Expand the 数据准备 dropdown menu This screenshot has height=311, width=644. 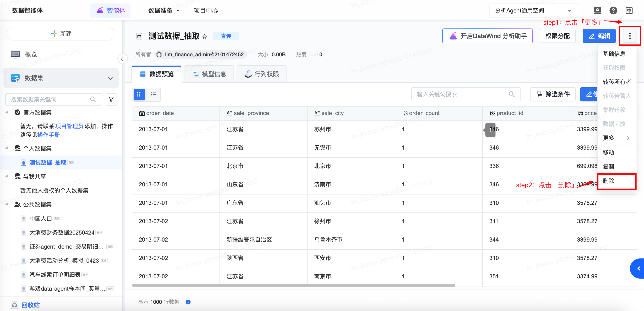(x=163, y=11)
